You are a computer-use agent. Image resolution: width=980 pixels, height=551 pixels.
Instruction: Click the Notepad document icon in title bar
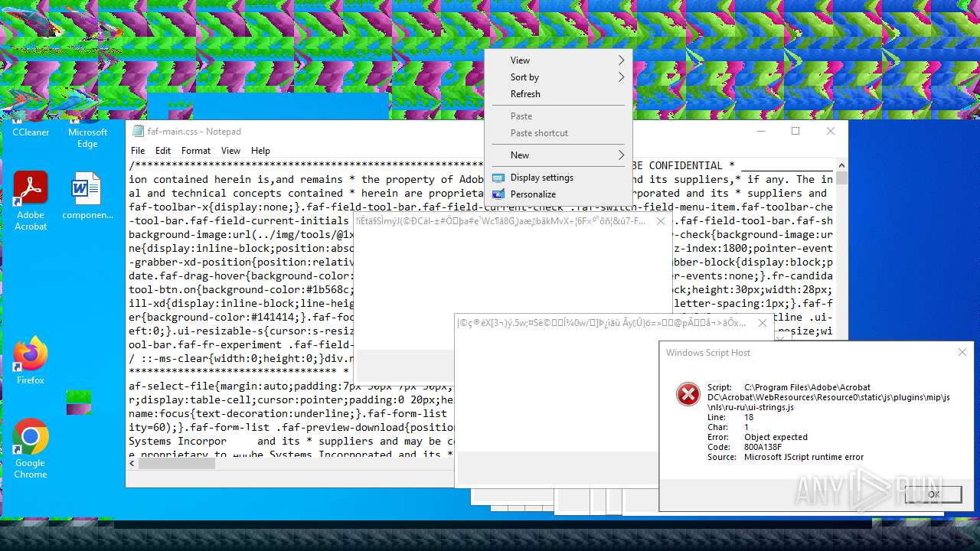(x=139, y=132)
